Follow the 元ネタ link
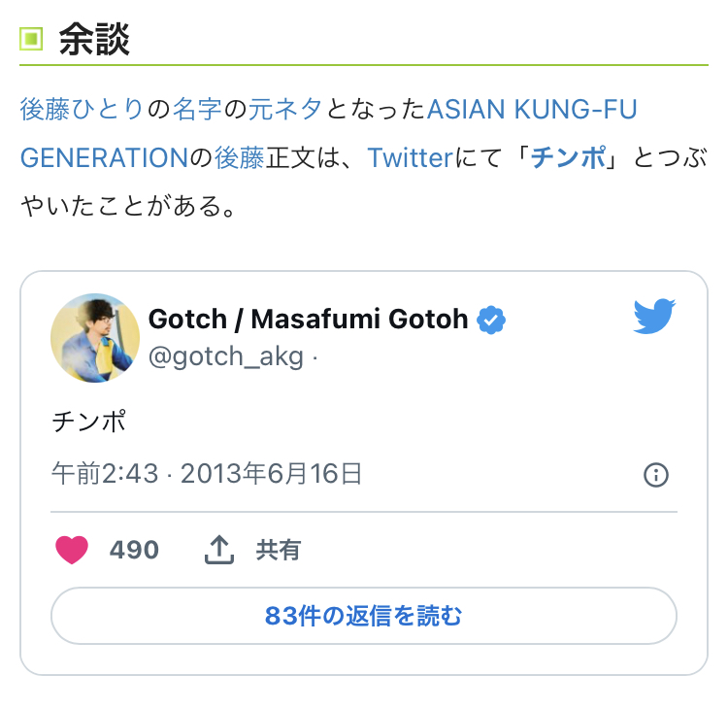The image size is (728, 710). (x=285, y=109)
